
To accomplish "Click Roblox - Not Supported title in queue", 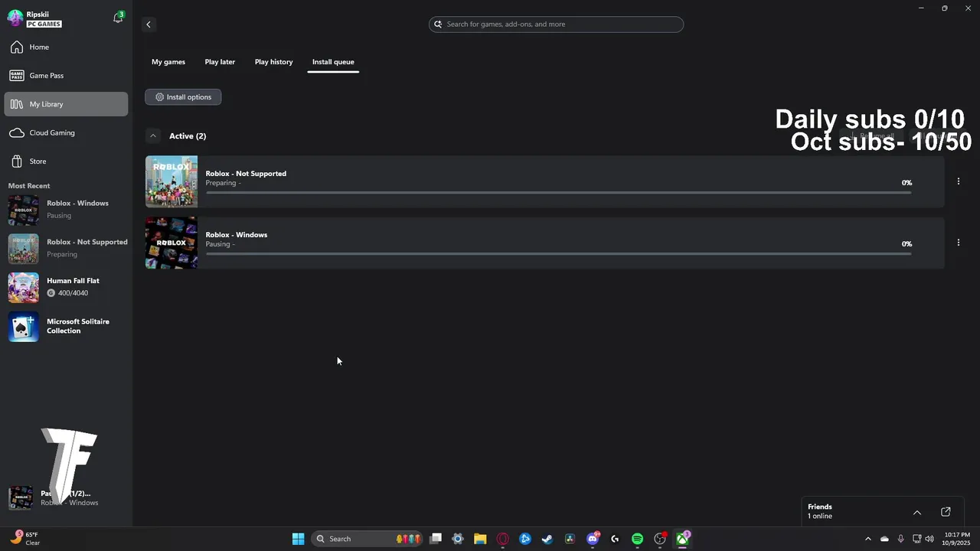I will 246,174.
